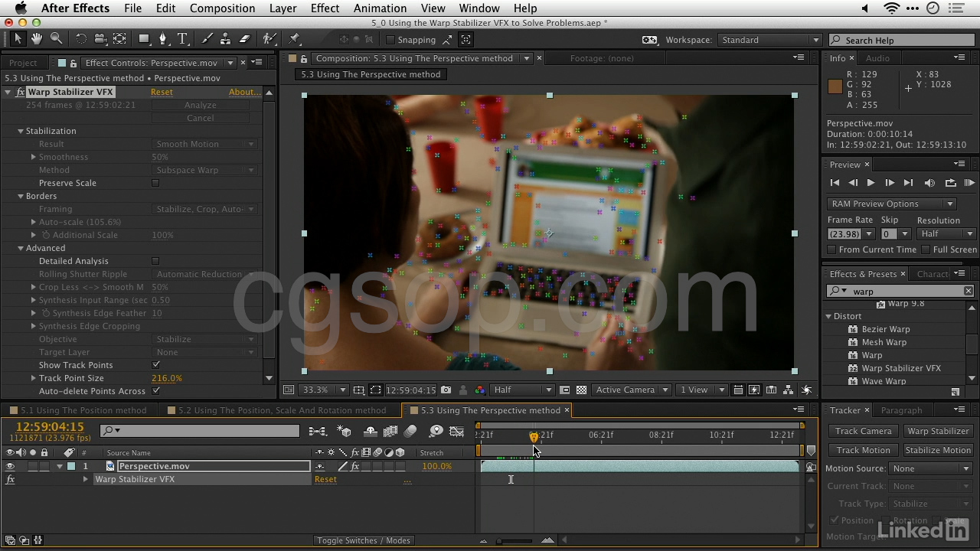Select the Hand tool
This screenshot has height=551, width=980.
click(37, 39)
